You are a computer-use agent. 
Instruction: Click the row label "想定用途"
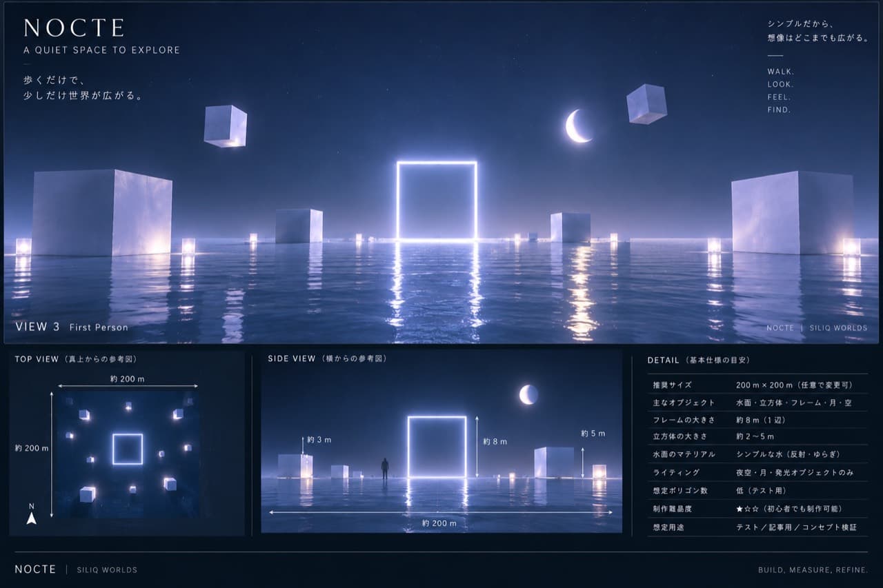pyautogui.click(x=668, y=527)
